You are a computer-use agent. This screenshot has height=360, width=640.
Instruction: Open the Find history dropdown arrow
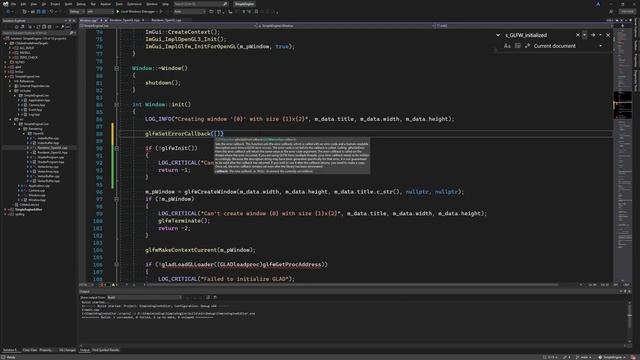click(584, 35)
